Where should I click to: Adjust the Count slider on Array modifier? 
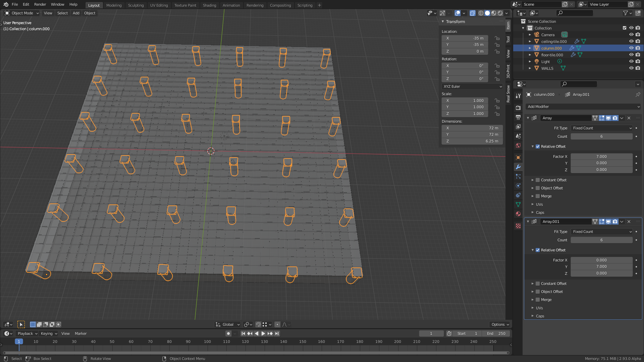pyautogui.click(x=601, y=136)
